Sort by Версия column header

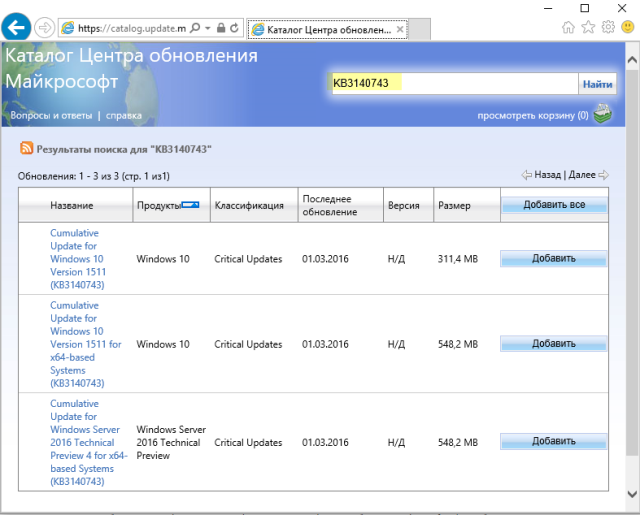click(403, 205)
